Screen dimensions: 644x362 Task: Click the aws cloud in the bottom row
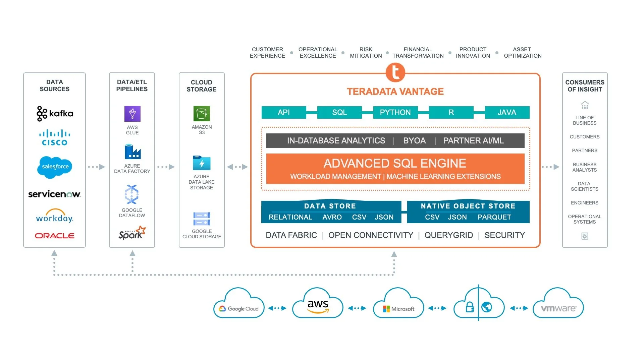click(x=317, y=305)
